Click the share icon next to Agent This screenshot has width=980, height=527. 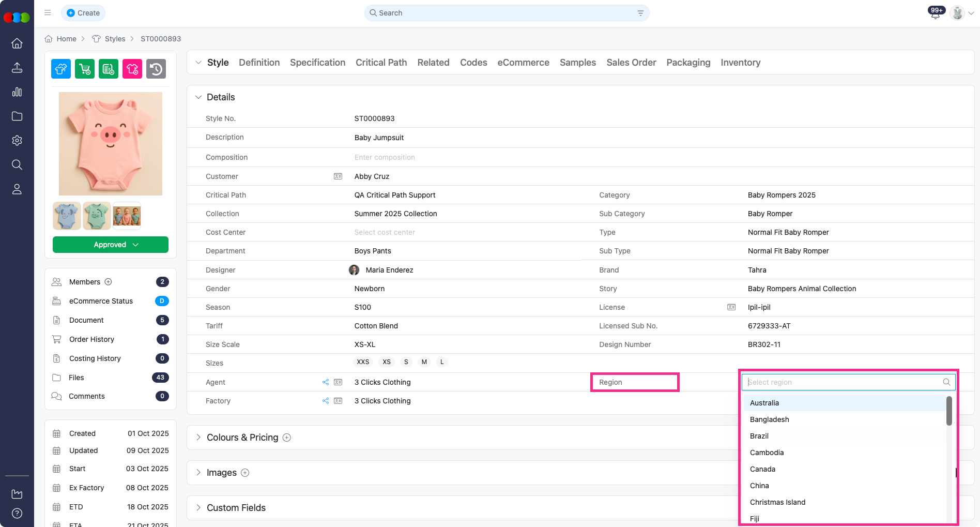coord(326,382)
